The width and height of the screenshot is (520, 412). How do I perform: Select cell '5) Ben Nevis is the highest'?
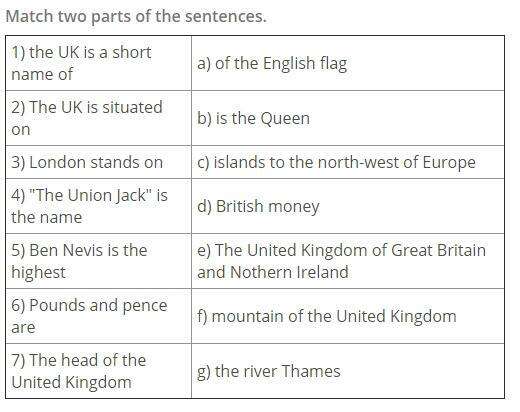(x=99, y=261)
